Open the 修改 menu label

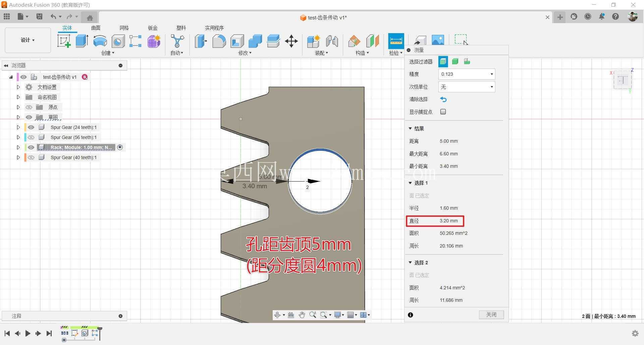tap(245, 53)
